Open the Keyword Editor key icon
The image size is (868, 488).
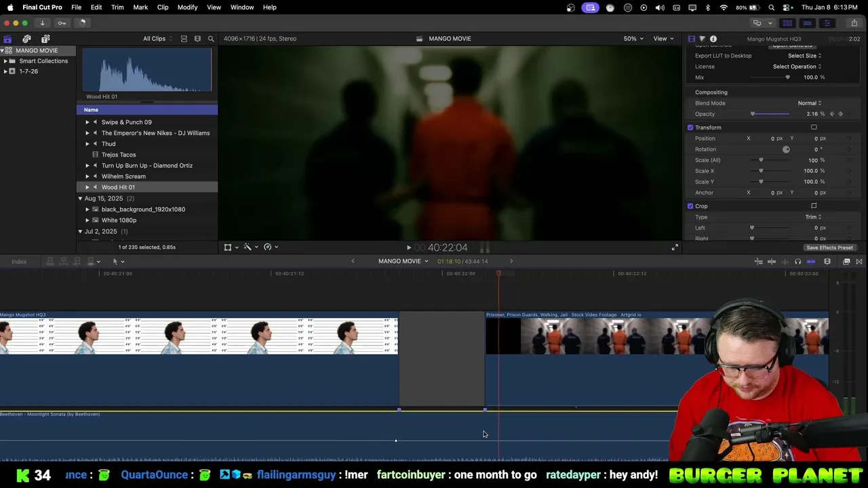pos(62,22)
